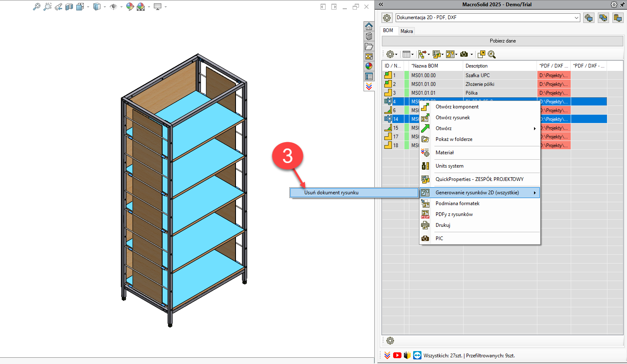Open the 'Dokumentacja 2D - PDF, DXF' combo box
This screenshot has height=364, width=627.
(x=487, y=18)
